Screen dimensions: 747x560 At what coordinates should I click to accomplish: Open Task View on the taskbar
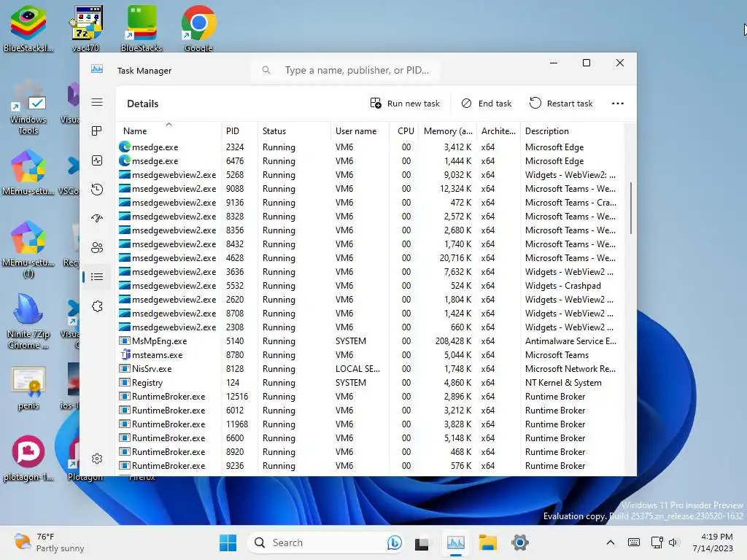pyautogui.click(x=422, y=542)
